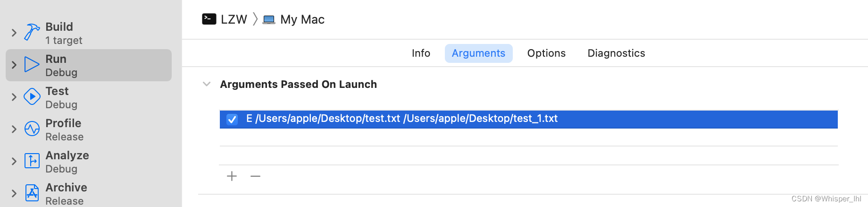Select the Archive Release row
The width and height of the screenshot is (868, 207).
point(89,194)
